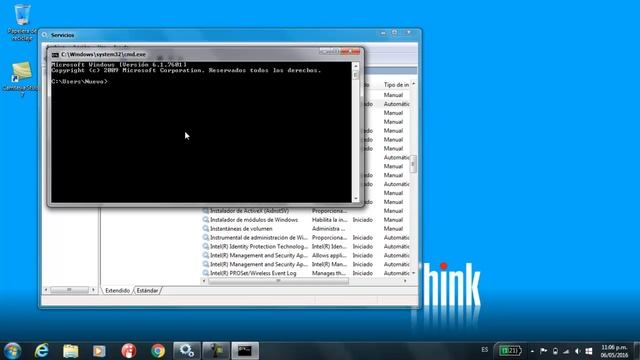Launch Internet Explorer from the taskbar
The width and height of the screenshot is (640, 360).
pyautogui.click(x=41, y=351)
